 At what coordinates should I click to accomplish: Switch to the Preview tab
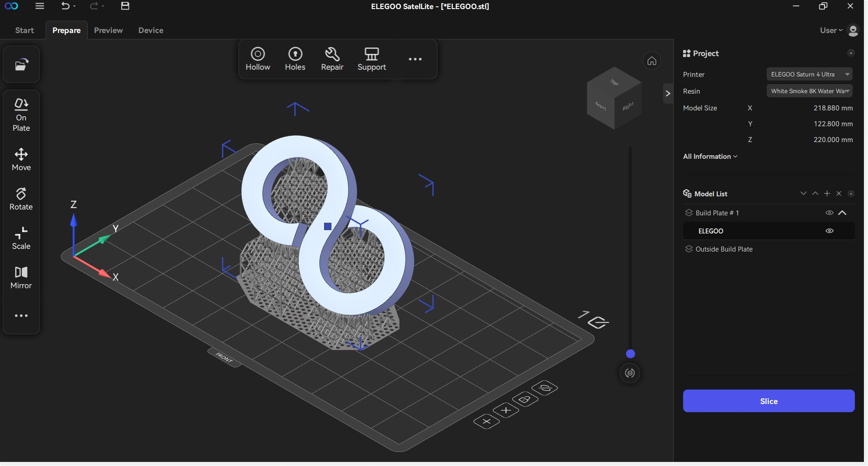point(108,30)
